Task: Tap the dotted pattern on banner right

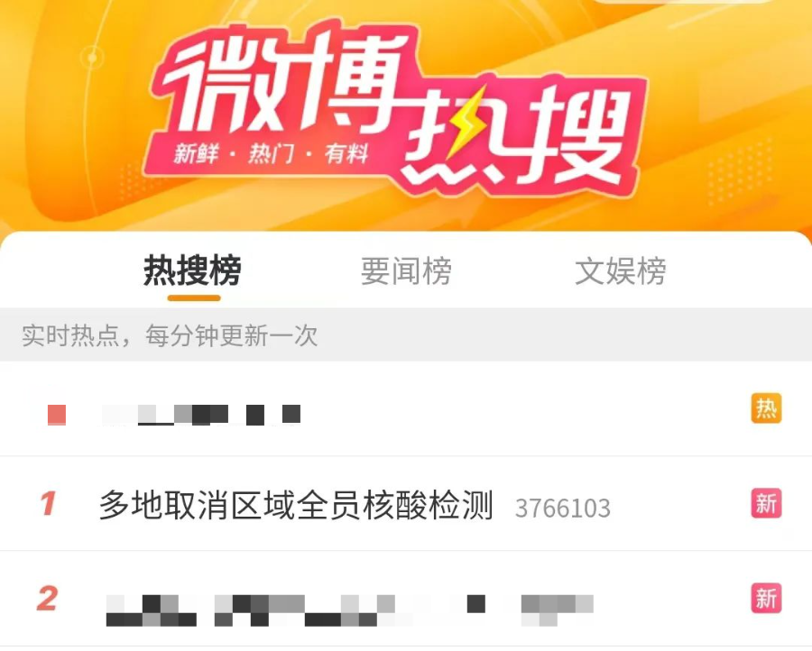Action: 740,173
